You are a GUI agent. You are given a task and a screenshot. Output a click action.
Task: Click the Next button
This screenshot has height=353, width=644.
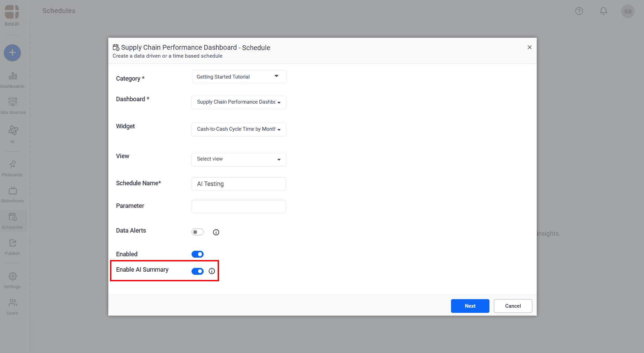470,306
